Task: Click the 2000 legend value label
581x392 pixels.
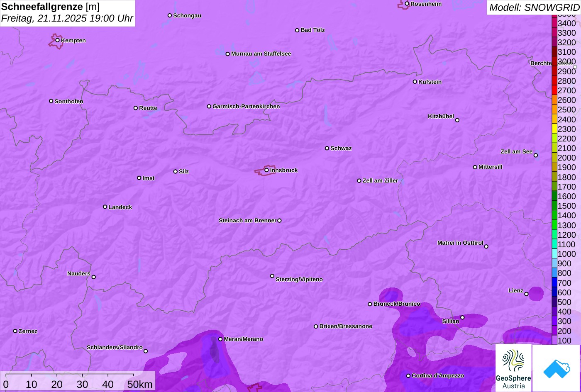Action: coord(567,158)
